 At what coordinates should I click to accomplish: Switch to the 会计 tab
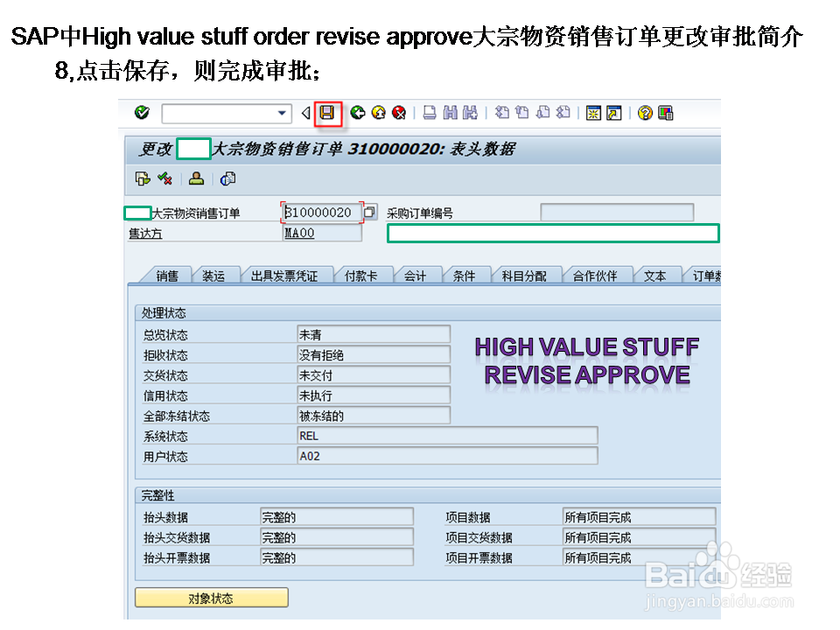415,276
